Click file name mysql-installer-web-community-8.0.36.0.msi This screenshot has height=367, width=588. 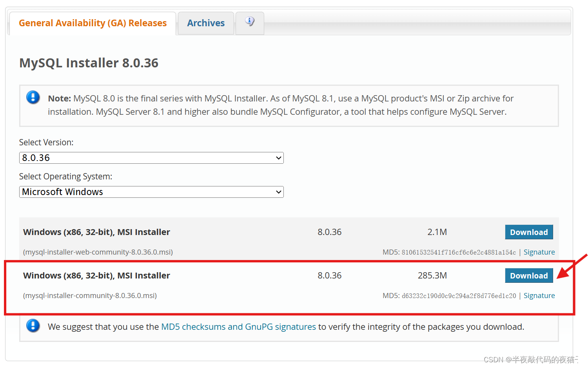coord(98,252)
